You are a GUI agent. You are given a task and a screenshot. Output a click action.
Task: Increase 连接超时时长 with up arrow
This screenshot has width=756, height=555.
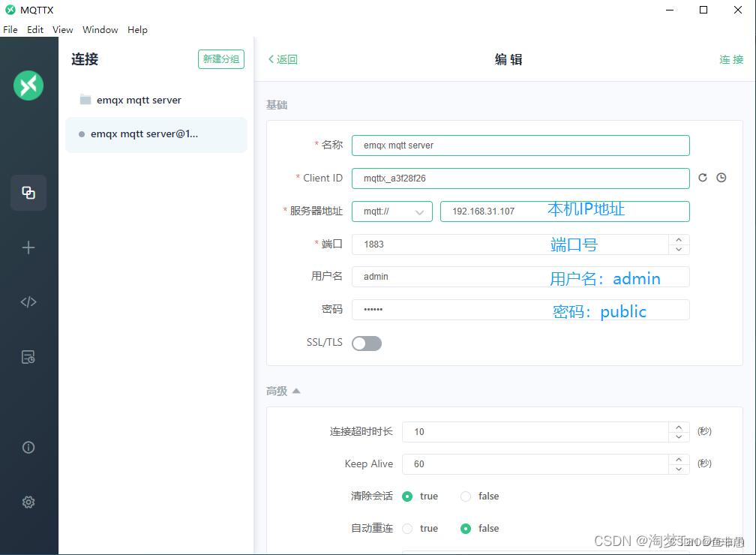pyautogui.click(x=679, y=427)
